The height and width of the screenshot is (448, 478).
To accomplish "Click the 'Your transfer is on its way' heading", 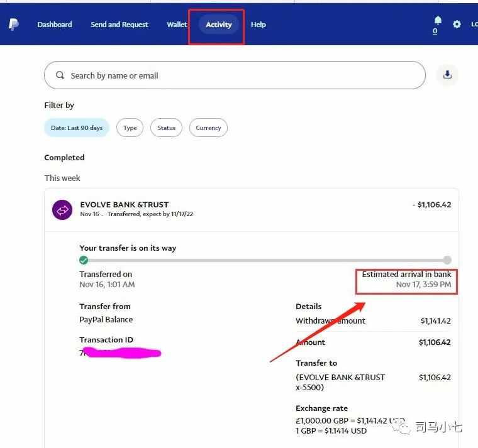I will point(128,248).
